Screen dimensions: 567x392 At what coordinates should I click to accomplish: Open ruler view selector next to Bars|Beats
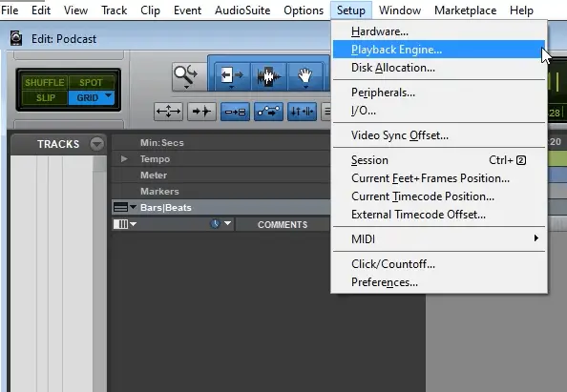coord(125,207)
